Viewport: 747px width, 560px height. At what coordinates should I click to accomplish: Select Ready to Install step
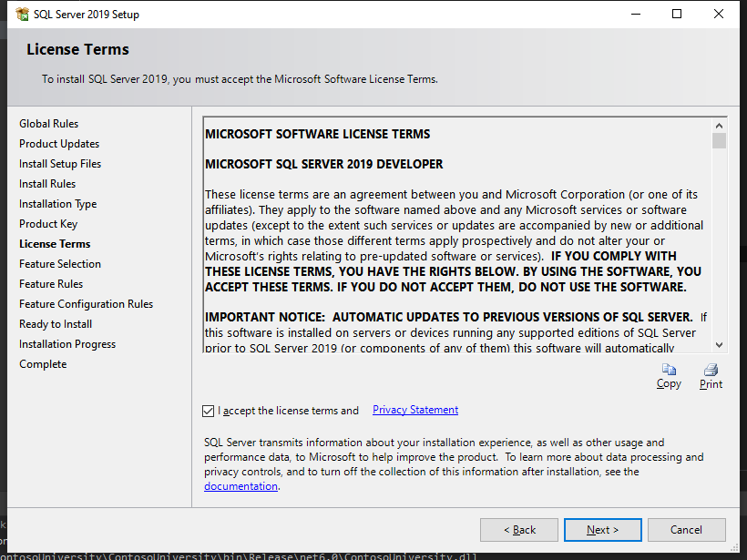56,324
